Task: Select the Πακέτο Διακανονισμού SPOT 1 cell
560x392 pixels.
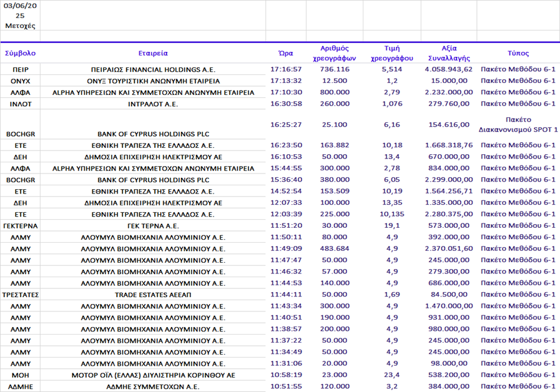Action: 518,124
